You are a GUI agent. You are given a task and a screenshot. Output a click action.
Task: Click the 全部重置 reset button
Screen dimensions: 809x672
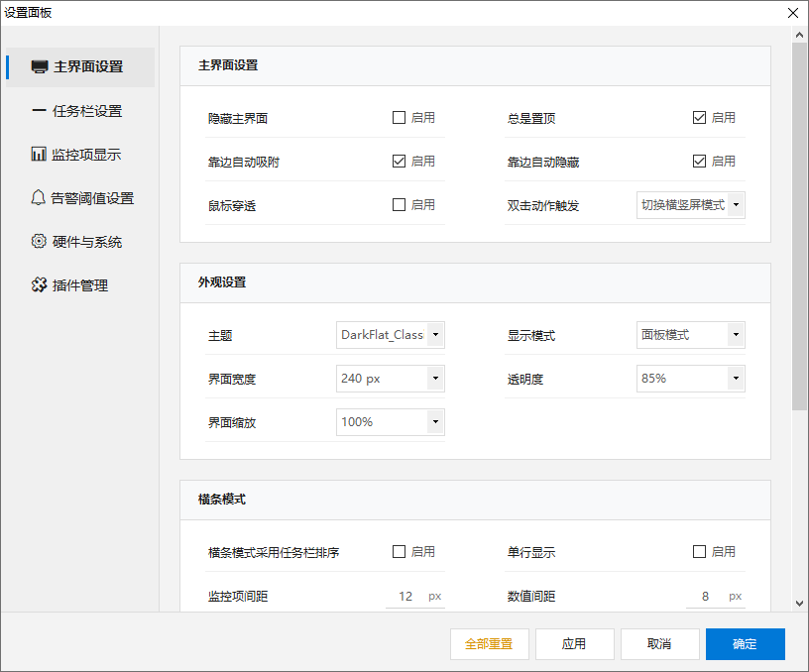click(489, 643)
